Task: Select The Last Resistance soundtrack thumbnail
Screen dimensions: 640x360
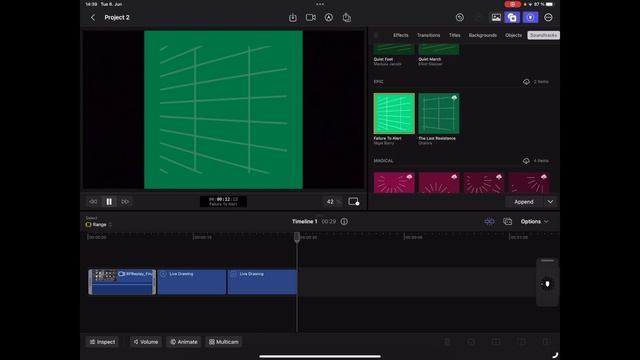Action: (439, 113)
